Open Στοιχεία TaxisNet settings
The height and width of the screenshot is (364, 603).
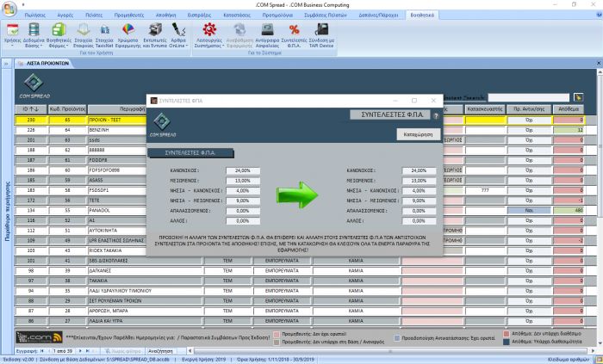[104, 35]
